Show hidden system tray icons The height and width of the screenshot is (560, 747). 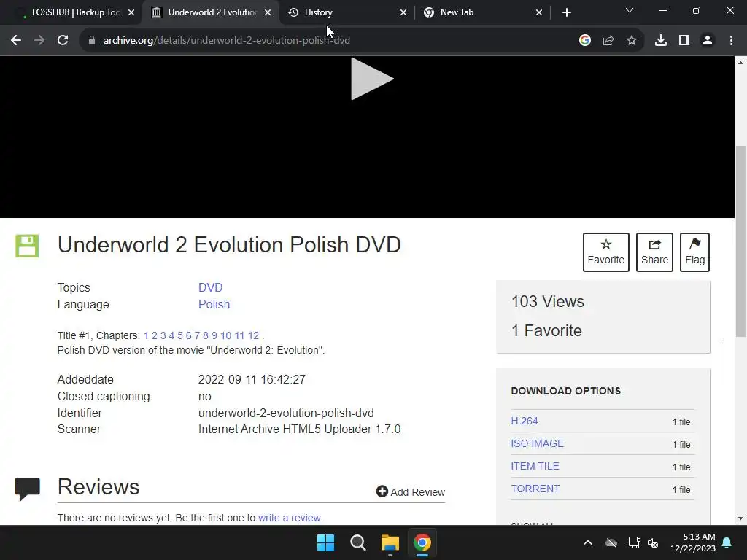tap(588, 542)
